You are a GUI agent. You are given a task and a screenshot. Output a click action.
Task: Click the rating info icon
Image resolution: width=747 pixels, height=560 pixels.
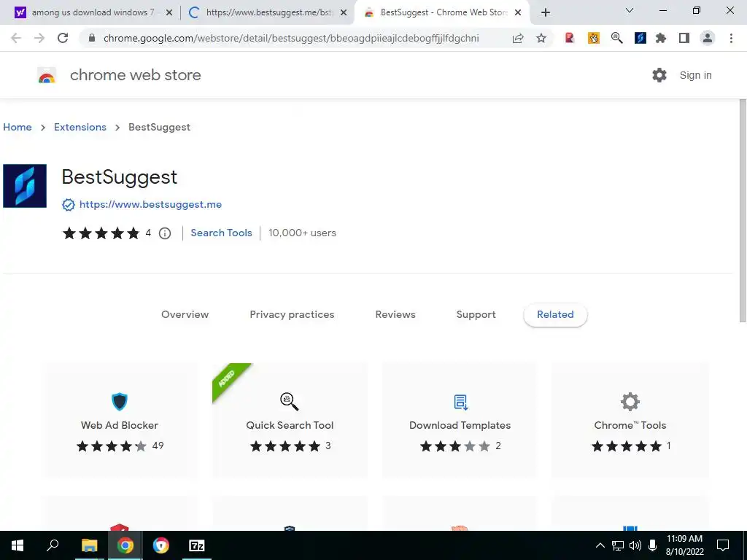point(165,233)
